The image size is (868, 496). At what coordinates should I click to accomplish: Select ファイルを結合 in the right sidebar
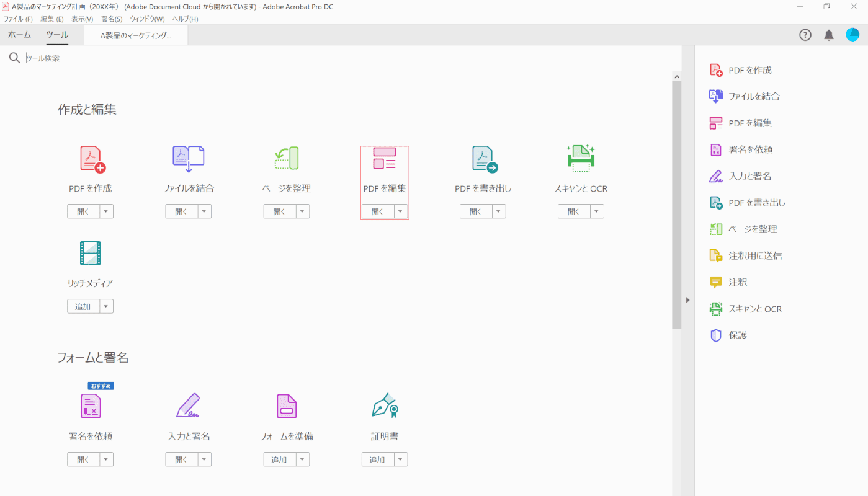(x=745, y=96)
